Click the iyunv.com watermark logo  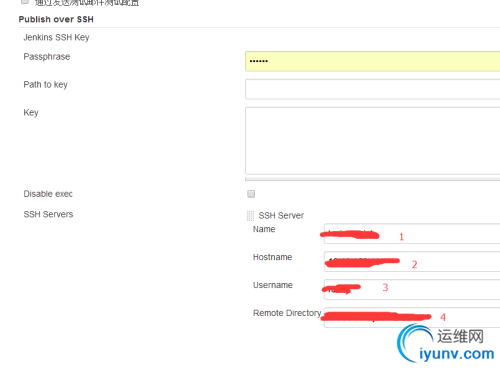click(x=446, y=344)
